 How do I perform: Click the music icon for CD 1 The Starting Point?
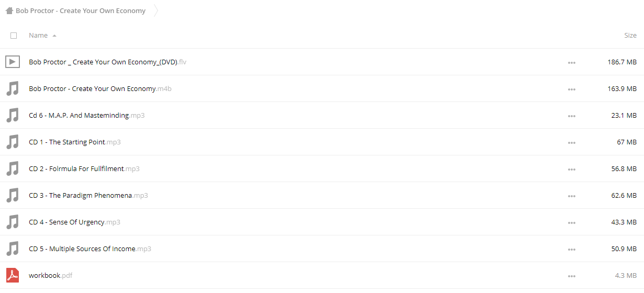point(13,142)
